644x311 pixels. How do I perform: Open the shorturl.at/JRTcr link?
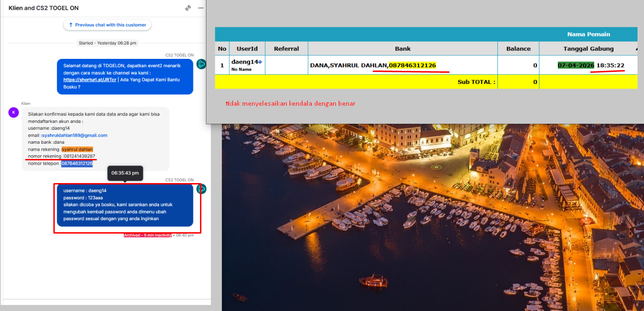click(x=90, y=80)
